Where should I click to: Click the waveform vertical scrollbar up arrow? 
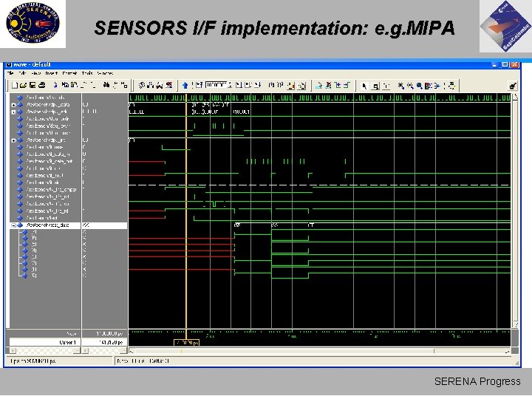[515, 97]
